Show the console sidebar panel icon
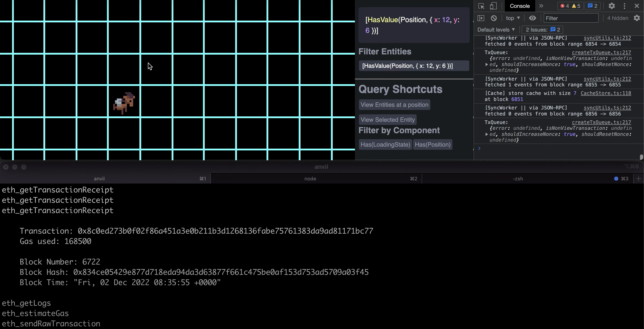644x329 pixels. click(x=481, y=18)
